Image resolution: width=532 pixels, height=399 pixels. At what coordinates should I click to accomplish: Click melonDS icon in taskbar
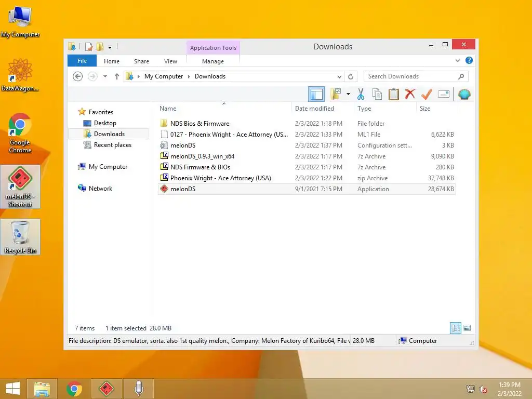click(x=106, y=389)
